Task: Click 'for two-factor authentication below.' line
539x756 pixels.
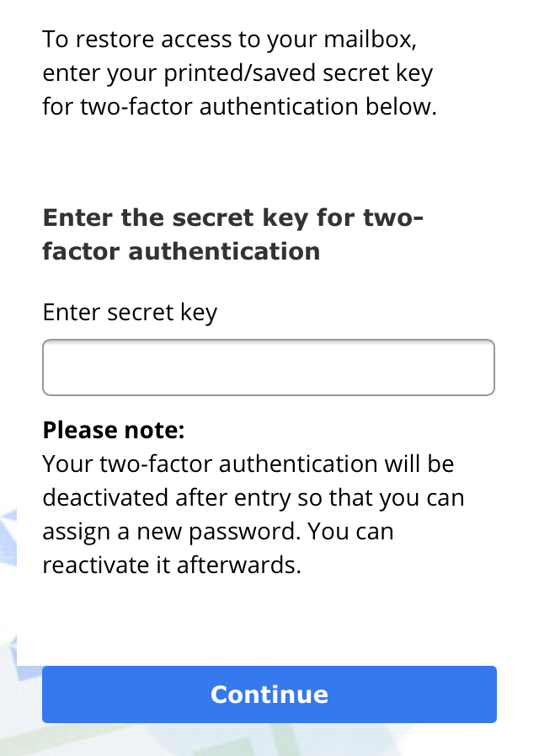Action: point(240,106)
